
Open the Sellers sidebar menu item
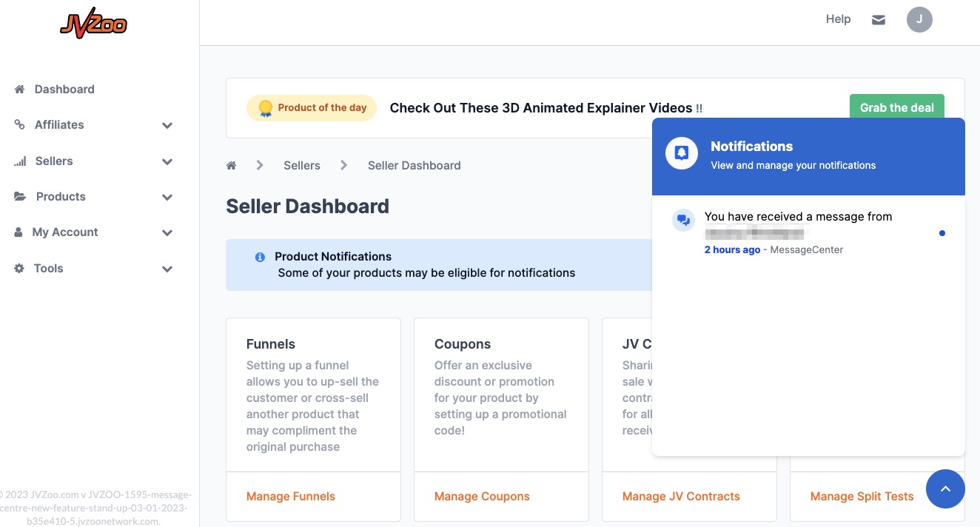pos(54,161)
